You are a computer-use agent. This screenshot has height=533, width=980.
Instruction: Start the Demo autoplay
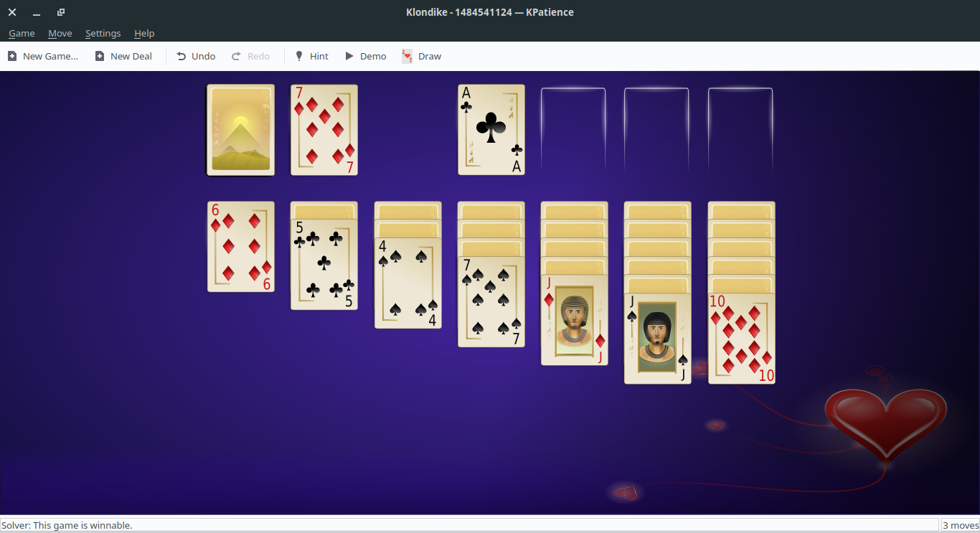pos(366,56)
